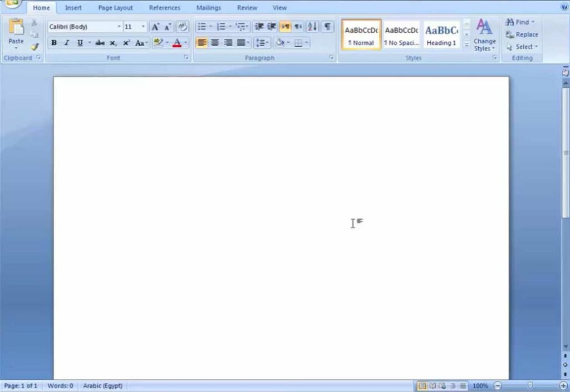
Task: Click the Sort A-Z icon
Action: [x=312, y=27]
